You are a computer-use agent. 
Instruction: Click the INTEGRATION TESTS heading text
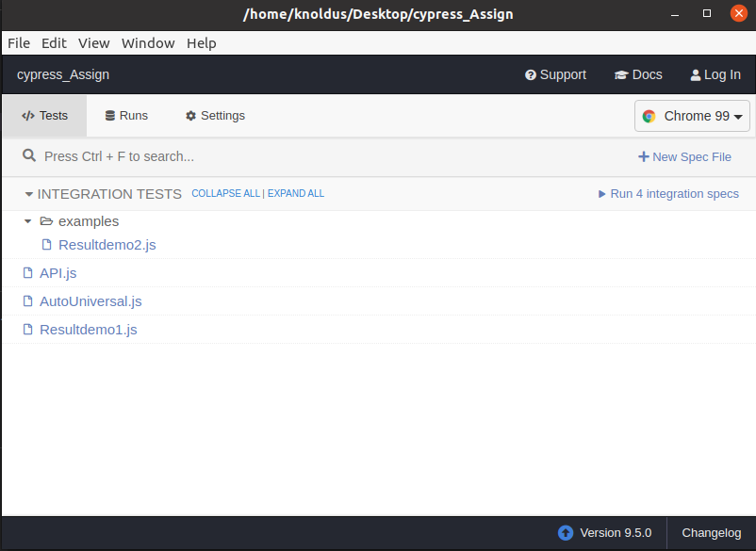tap(109, 194)
